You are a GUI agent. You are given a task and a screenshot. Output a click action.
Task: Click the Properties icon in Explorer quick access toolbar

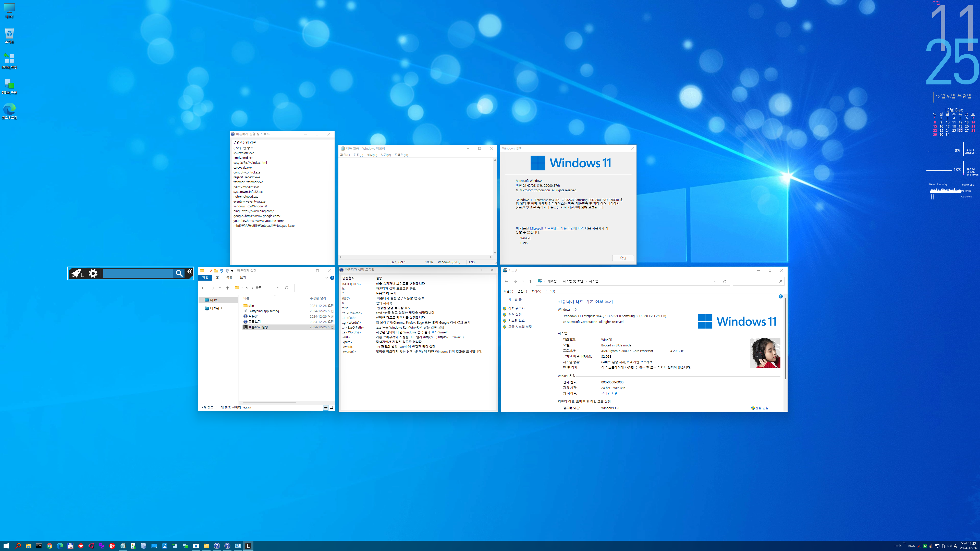tap(210, 271)
